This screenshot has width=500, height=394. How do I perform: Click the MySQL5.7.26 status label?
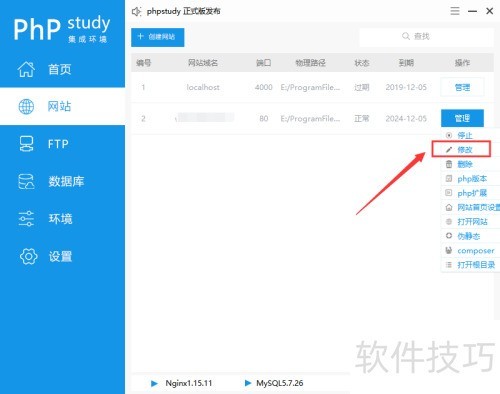(x=280, y=383)
